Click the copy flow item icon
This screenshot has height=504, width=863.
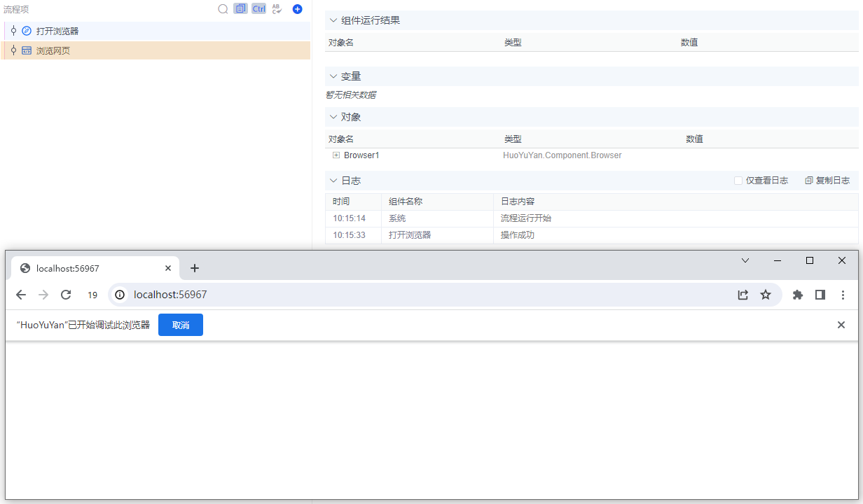point(240,8)
